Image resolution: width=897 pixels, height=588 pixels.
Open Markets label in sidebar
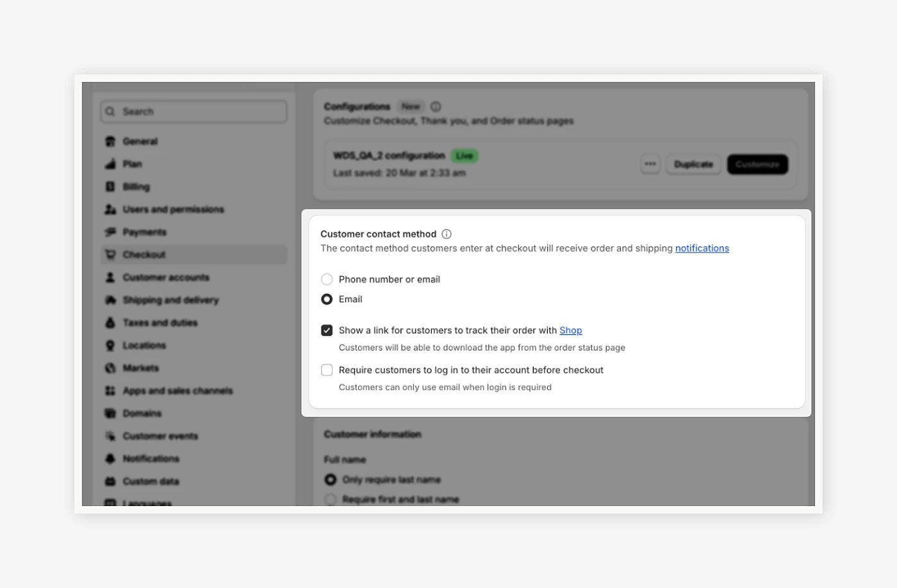point(141,368)
